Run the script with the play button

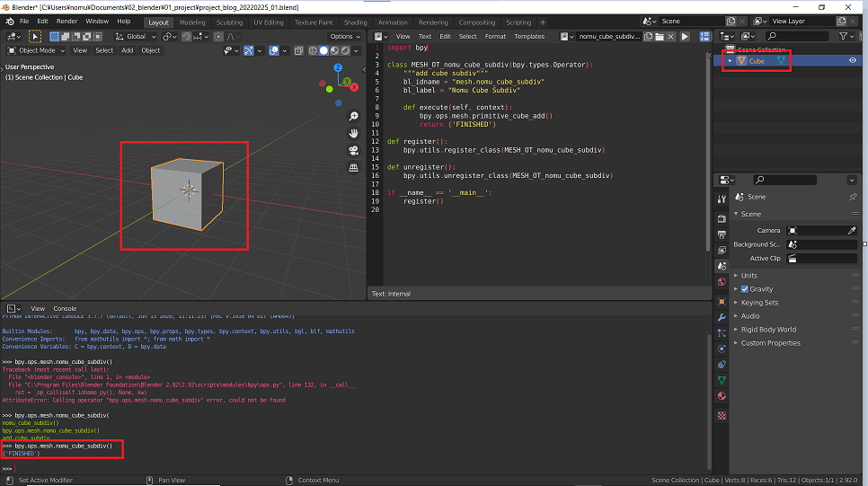click(x=685, y=37)
